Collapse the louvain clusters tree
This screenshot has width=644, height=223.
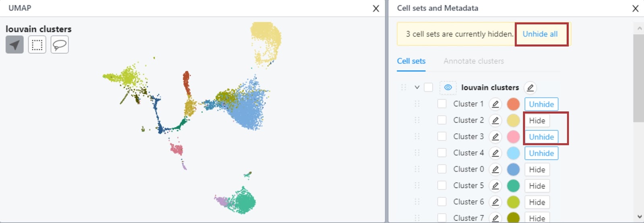(417, 87)
